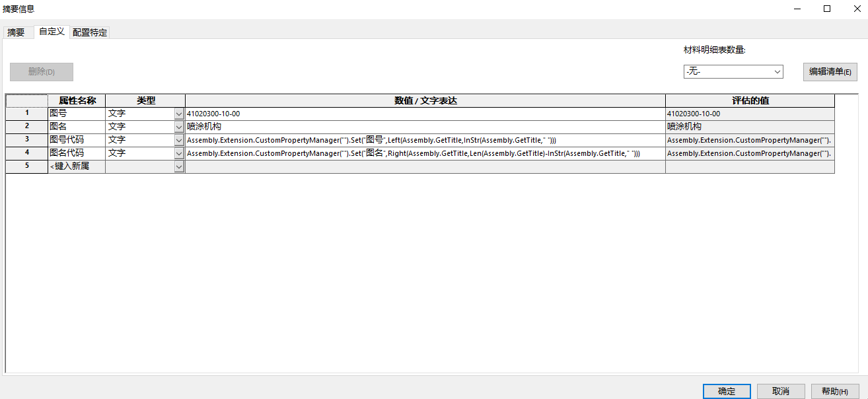Click the 类型 column header
Viewport: 868px width, 399px height.
tap(145, 101)
